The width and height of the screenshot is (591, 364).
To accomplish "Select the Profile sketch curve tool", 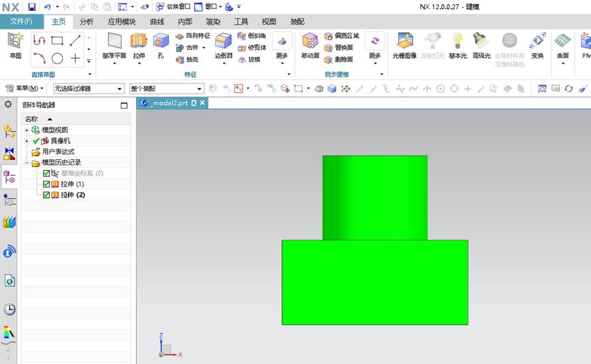I will (x=39, y=40).
